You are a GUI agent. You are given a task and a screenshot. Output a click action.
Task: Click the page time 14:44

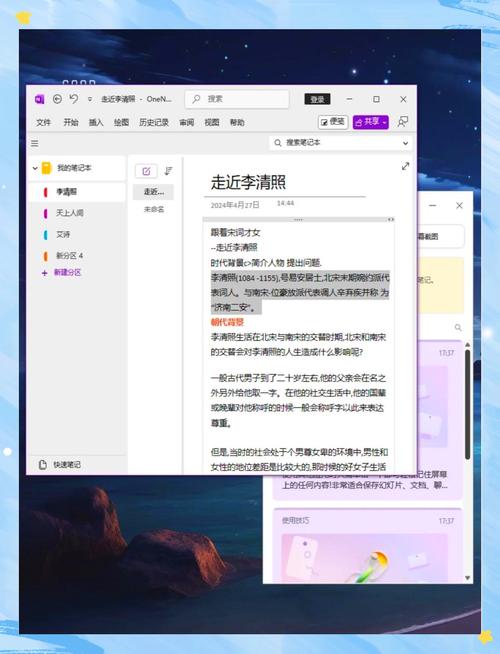click(x=285, y=203)
